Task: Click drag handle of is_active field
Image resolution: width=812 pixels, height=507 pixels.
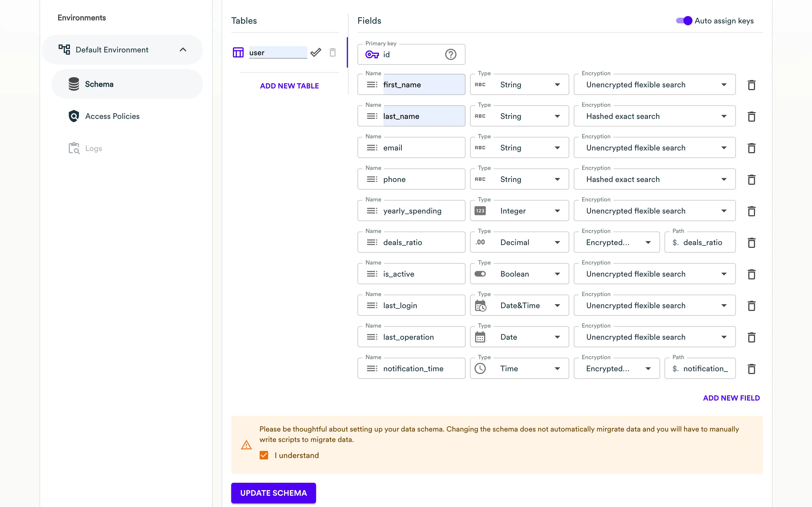Action: pos(372,274)
